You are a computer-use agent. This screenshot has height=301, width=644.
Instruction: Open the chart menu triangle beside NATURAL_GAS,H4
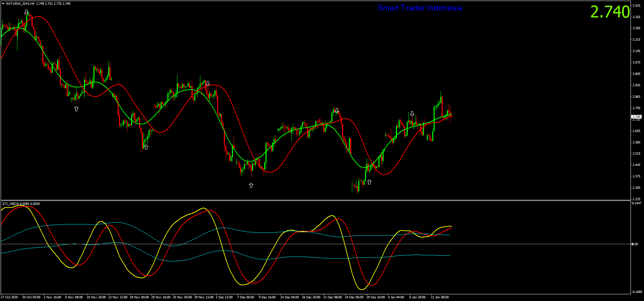[3, 4]
